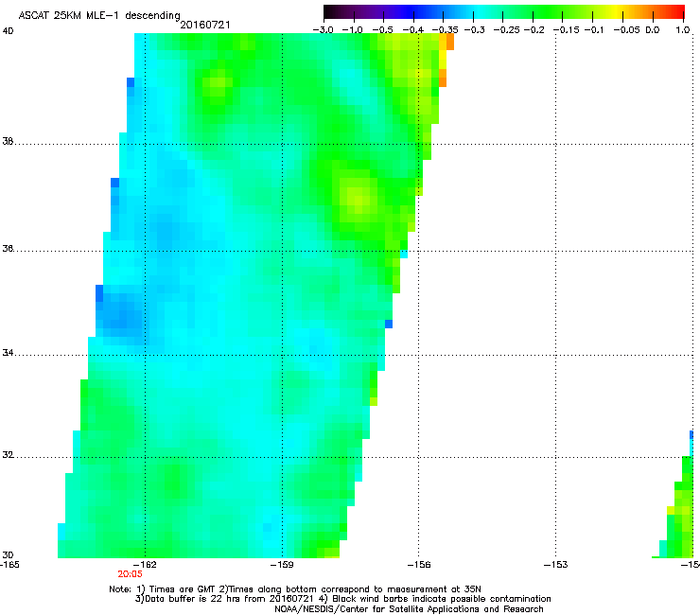The width and height of the screenshot is (700, 615).
Task: Click the color scale label '-0.1'
Action: click(x=594, y=30)
